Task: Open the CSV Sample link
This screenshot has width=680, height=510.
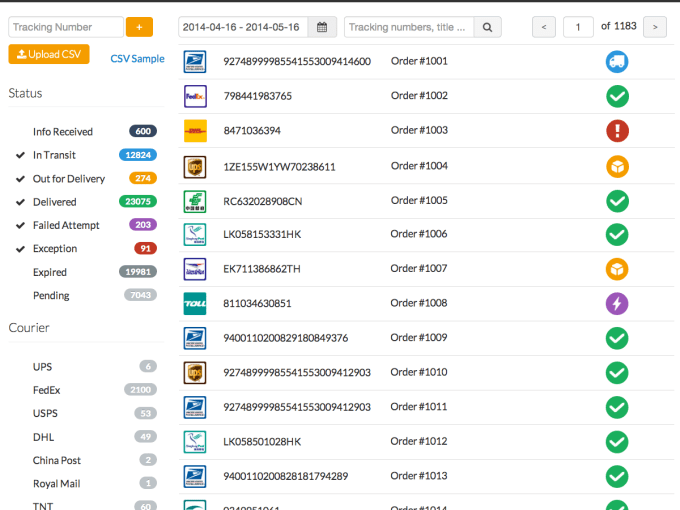Action: pos(137,59)
